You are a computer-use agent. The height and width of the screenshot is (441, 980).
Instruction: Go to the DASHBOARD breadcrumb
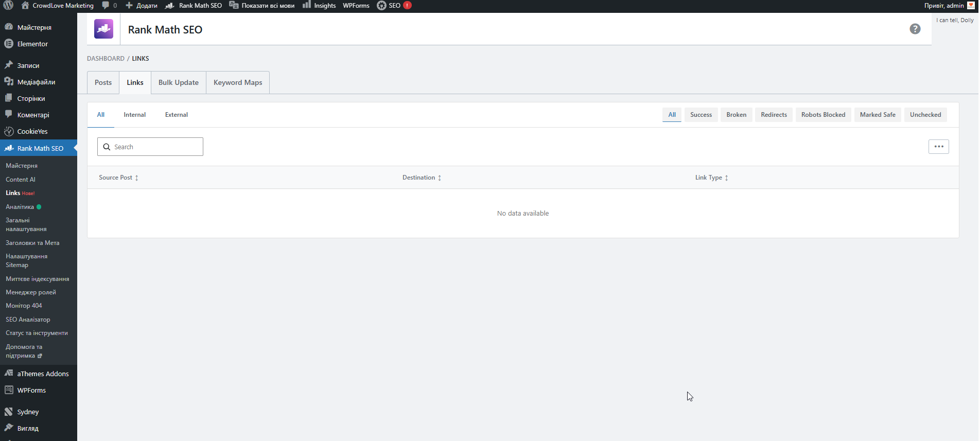[106, 59]
